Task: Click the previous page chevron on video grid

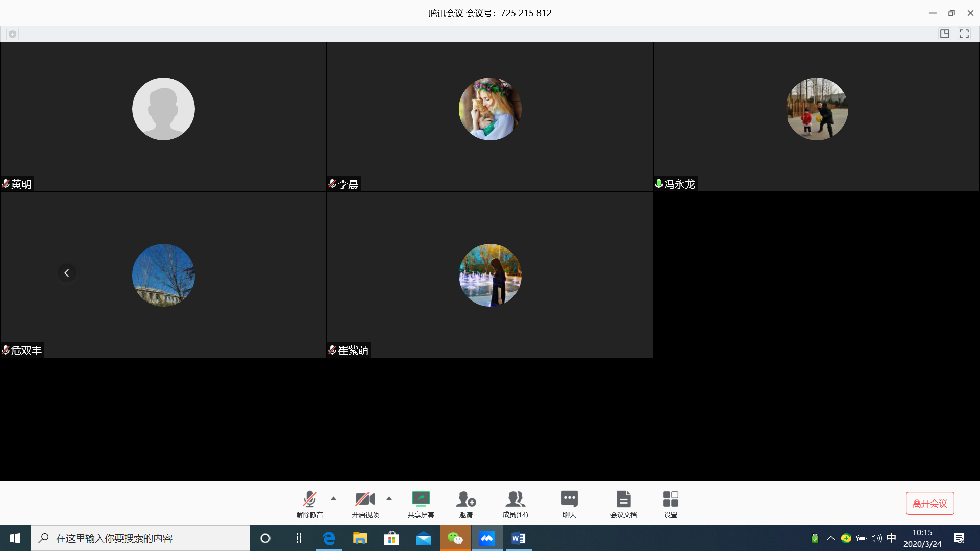Action: [67, 273]
